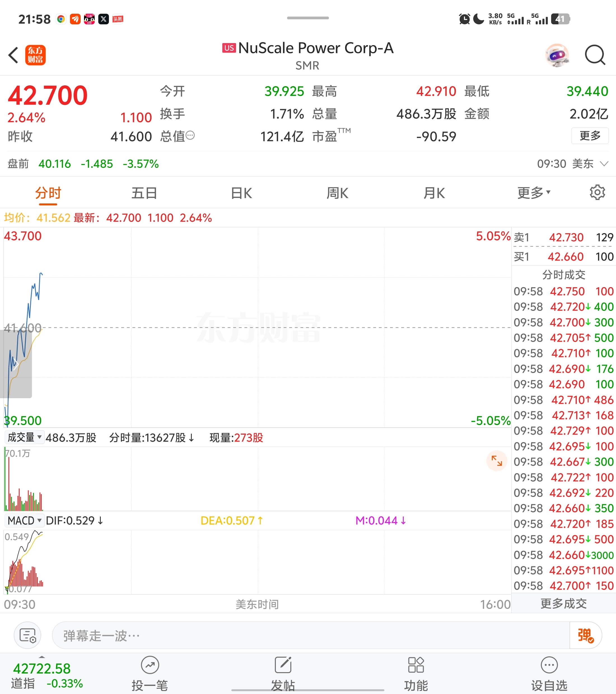
Task: Tap the 42.705 500 trade row
Action: coord(563,337)
